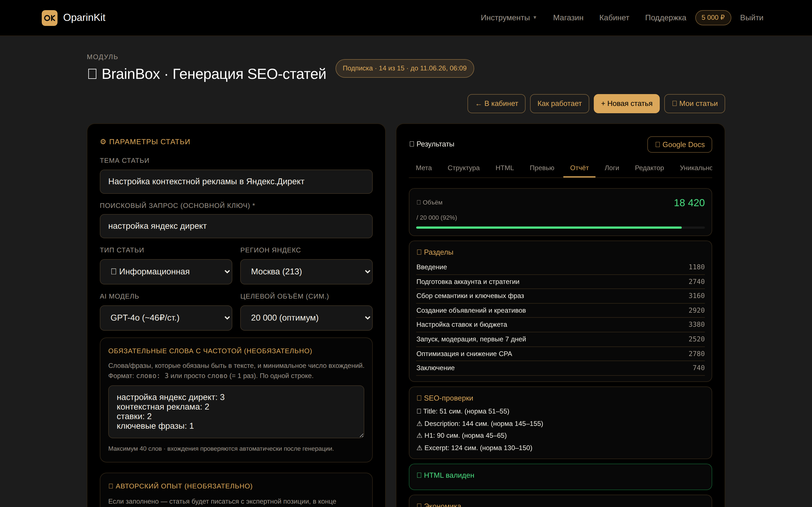Export results to Google Docs
The width and height of the screenshot is (812, 507).
point(679,144)
